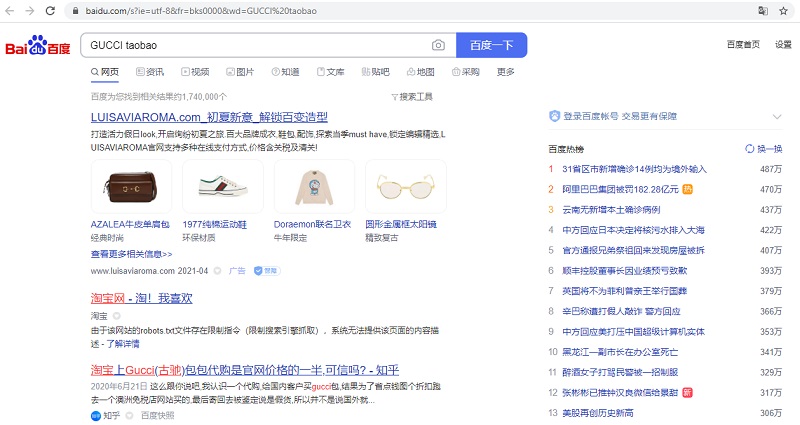
Task: Click the AZALEA牛皮单肩包 caption link
Action: (130, 224)
